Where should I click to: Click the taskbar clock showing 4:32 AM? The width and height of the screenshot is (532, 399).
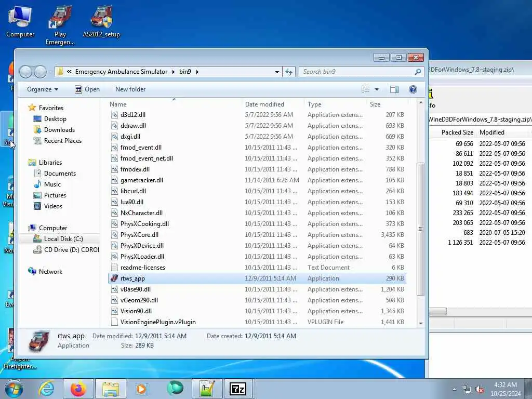(505, 389)
